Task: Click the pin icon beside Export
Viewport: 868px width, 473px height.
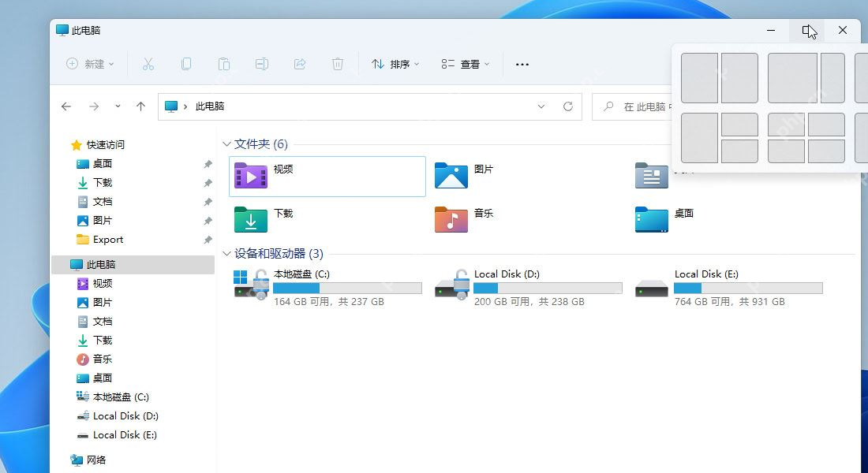Action: [x=208, y=240]
